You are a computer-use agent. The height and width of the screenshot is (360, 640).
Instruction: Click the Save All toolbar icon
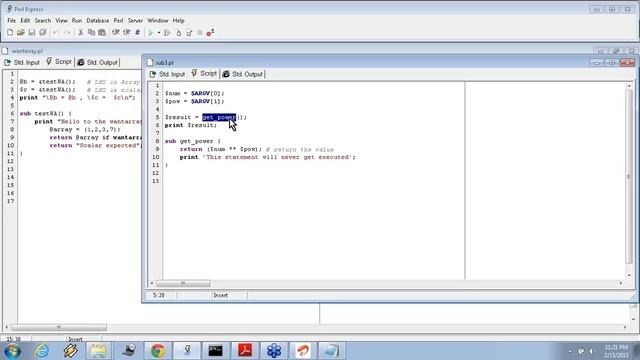tap(43, 32)
